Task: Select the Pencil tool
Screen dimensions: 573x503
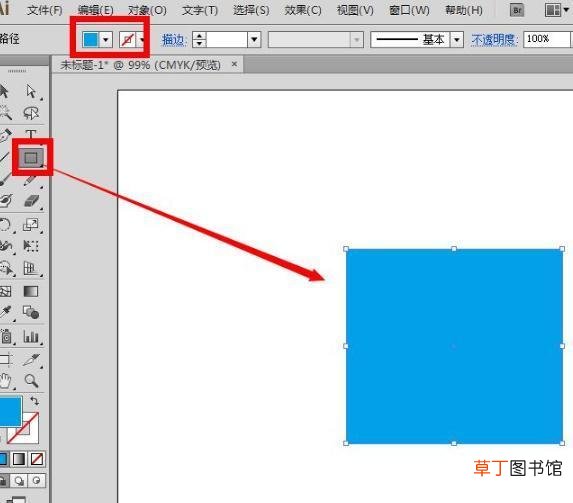Action: click(x=31, y=181)
